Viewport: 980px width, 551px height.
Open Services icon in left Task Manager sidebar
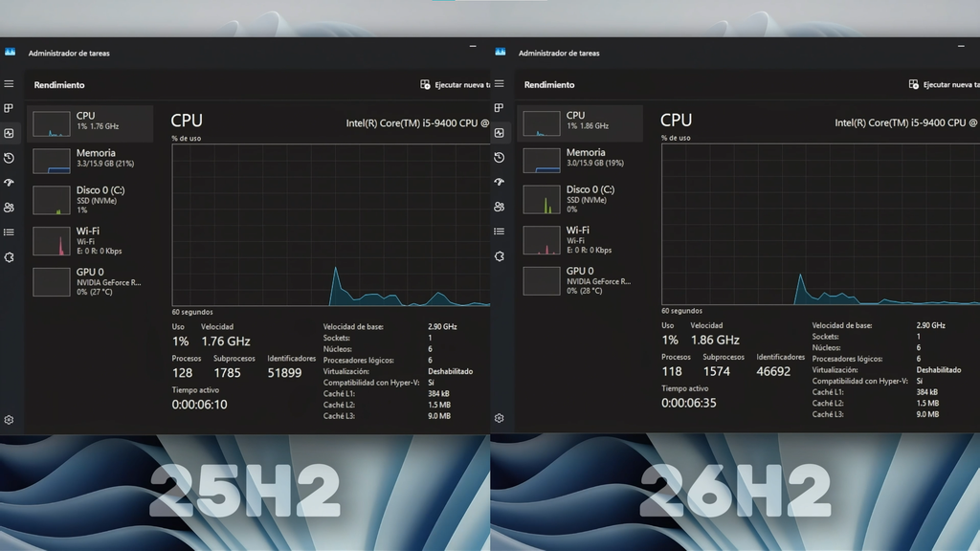point(9,257)
